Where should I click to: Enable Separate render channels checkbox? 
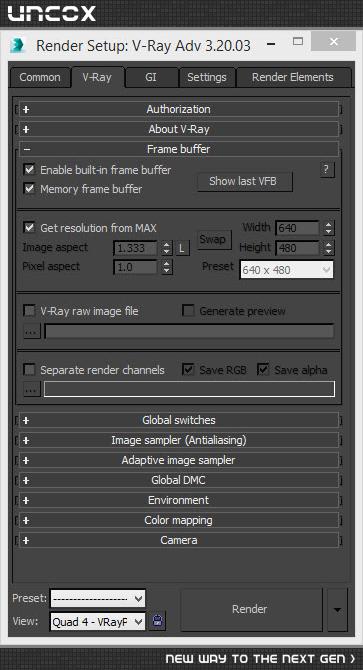pyautogui.click(x=29, y=370)
